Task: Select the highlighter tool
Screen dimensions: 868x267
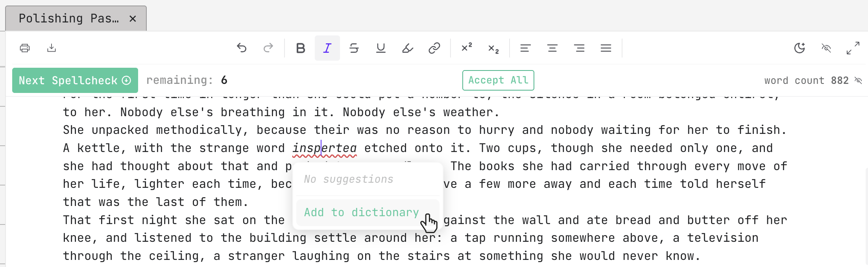Action: tap(408, 48)
